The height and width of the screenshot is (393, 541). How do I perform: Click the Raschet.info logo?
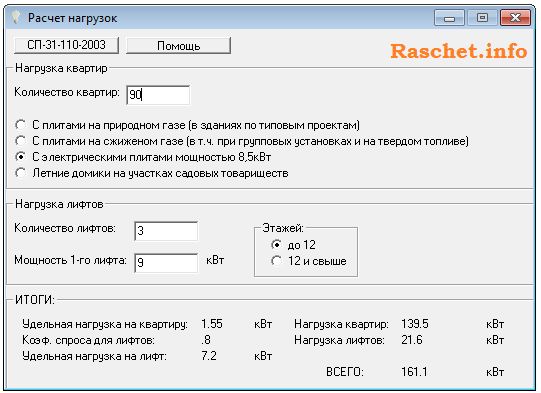(x=459, y=51)
